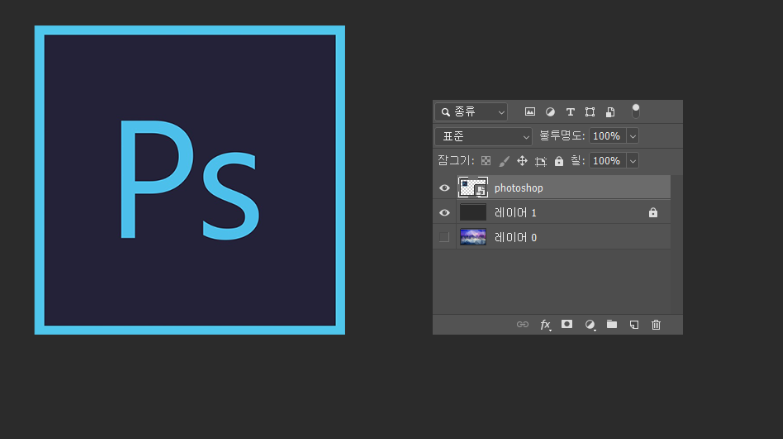Filter layers by adjustment layers icon

click(550, 112)
